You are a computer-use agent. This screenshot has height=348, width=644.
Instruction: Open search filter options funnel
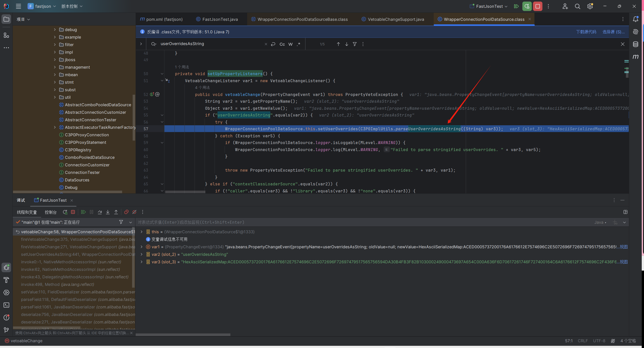[355, 44]
